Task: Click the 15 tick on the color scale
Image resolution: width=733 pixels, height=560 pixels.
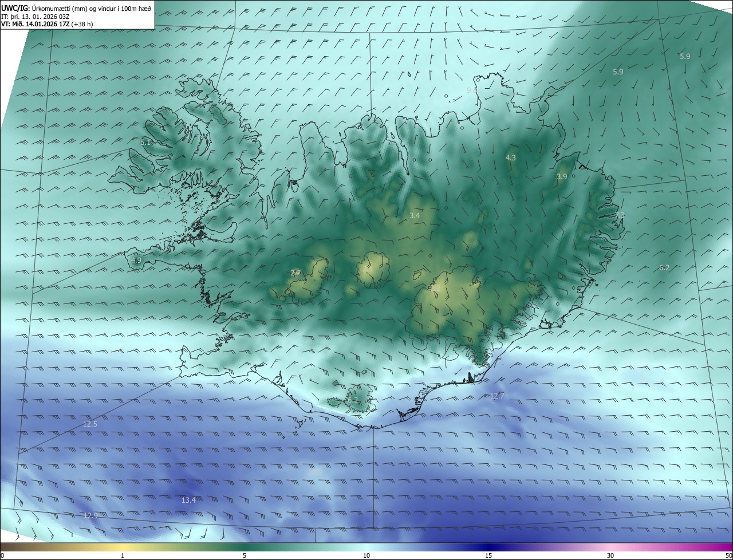Action: 488,555
